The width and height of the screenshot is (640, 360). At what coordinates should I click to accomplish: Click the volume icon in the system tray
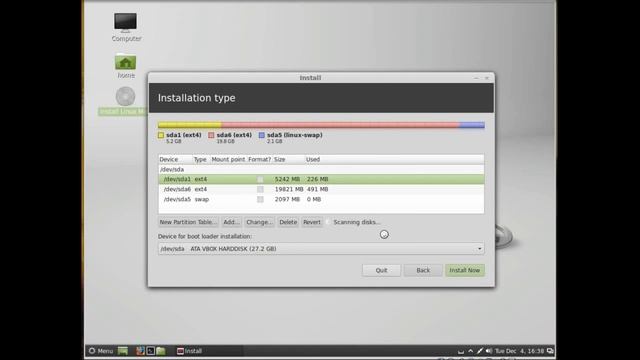(x=489, y=351)
